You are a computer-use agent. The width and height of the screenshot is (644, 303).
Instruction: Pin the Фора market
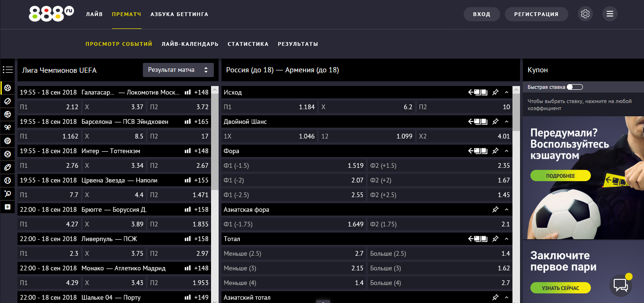495,151
